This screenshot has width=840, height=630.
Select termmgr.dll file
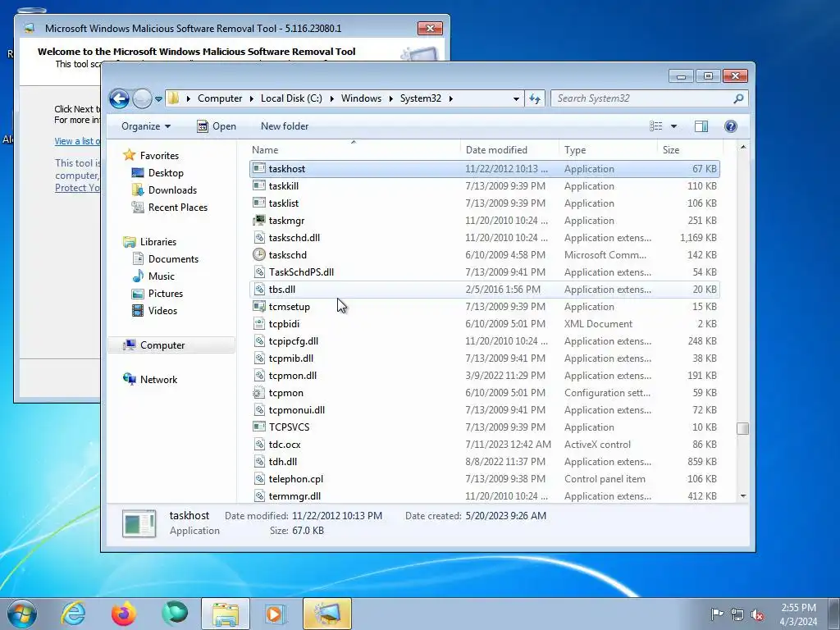pyautogui.click(x=484, y=496)
